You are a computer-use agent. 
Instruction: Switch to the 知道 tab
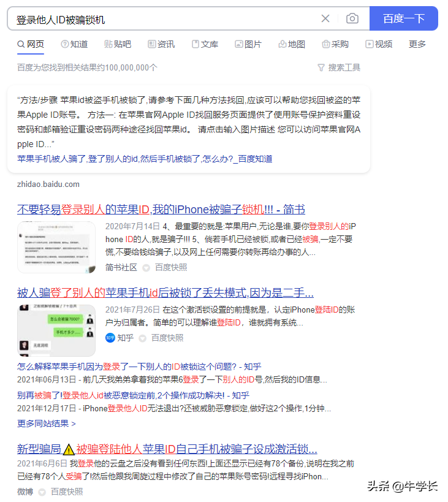tap(75, 44)
